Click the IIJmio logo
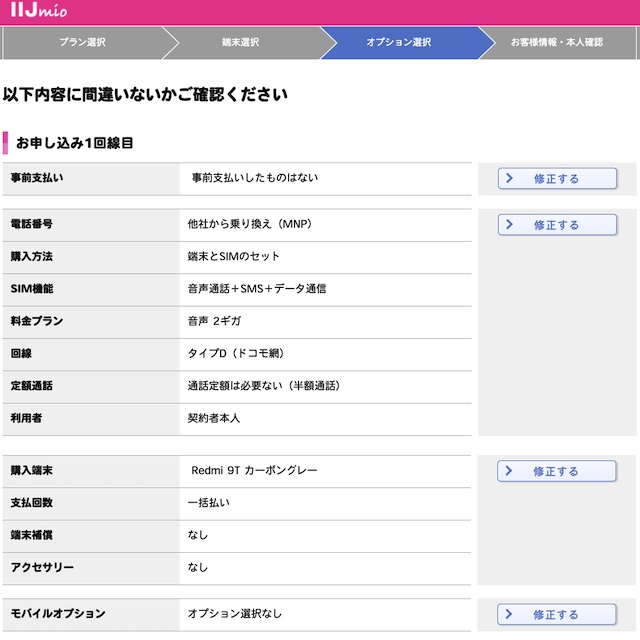Viewport: 640px width, 640px height. point(39,10)
